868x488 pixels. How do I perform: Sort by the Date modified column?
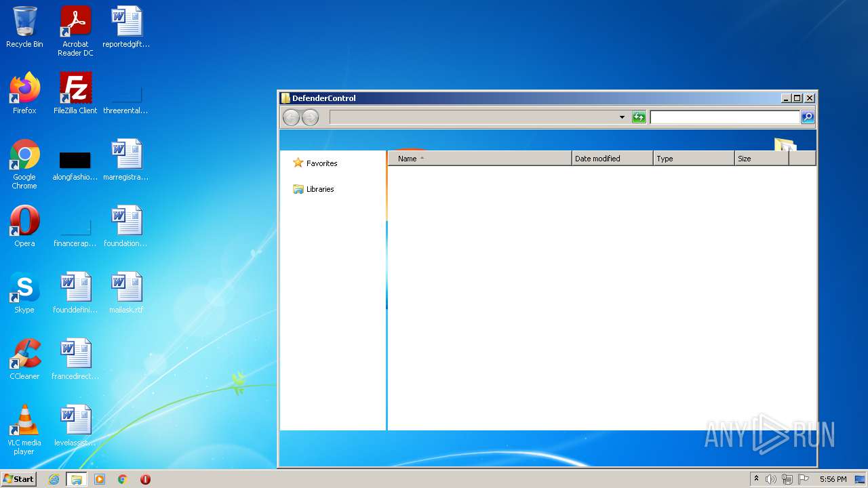pos(612,159)
